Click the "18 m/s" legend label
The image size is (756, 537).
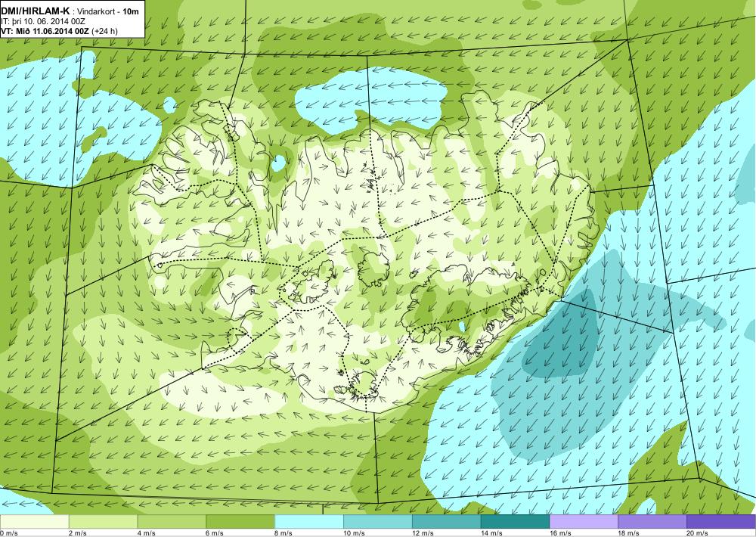point(629,533)
